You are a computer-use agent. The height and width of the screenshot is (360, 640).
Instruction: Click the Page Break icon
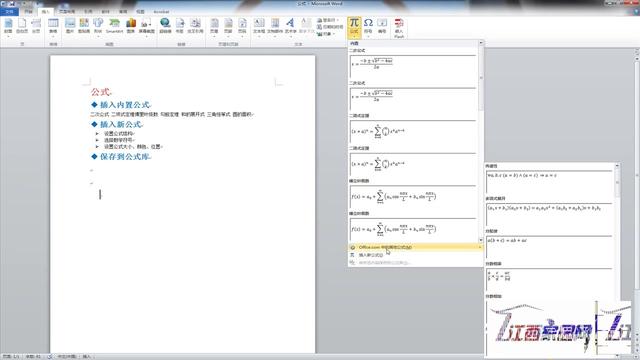click(36, 25)
